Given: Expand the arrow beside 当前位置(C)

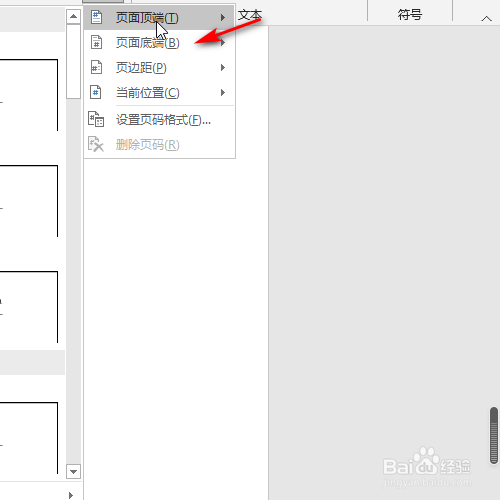Looking at the screenshot, I should [223, 92].
